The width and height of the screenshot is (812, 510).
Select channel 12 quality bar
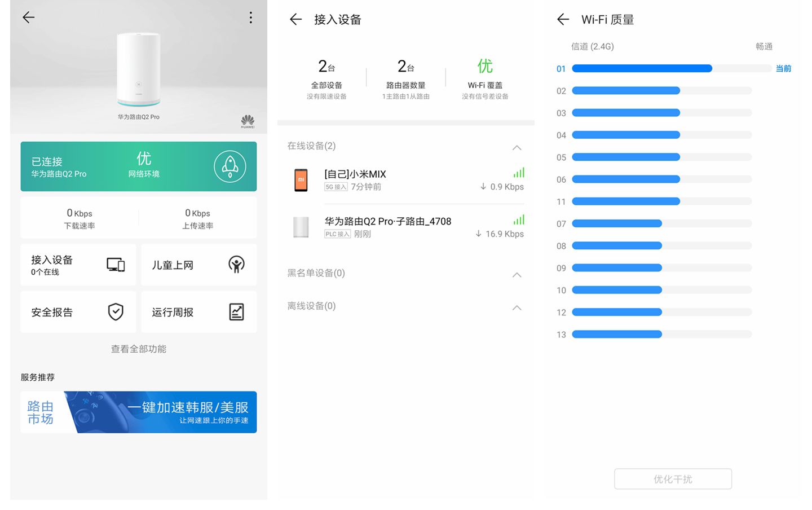pos(662,312)
